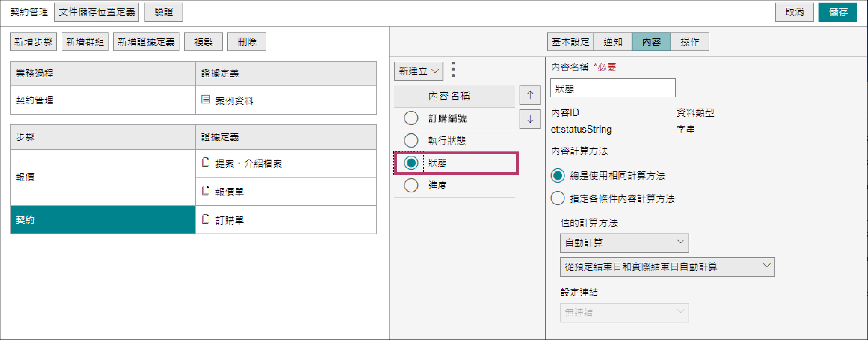Click the 訂購單 document icon

206,219
